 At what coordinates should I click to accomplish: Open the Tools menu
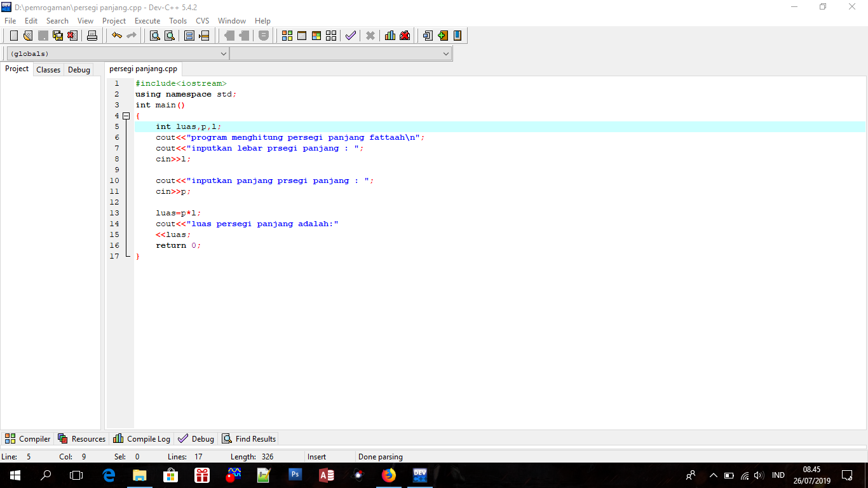[178, 21]
